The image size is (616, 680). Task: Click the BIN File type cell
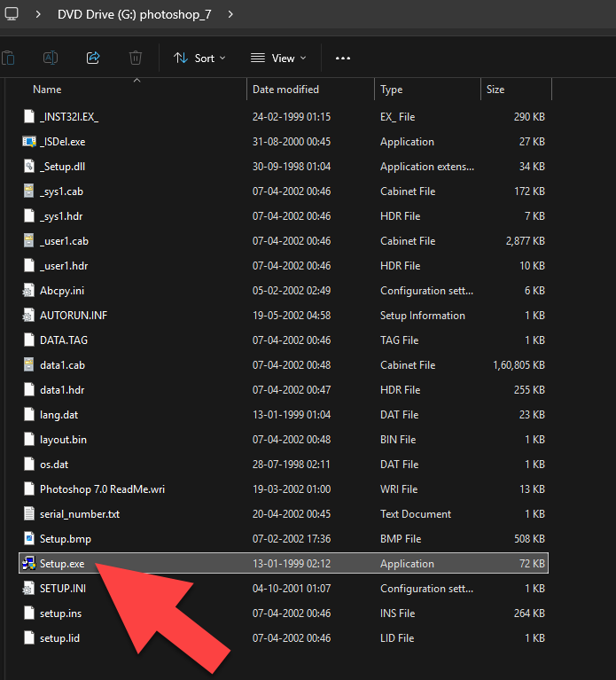point(398,440)
